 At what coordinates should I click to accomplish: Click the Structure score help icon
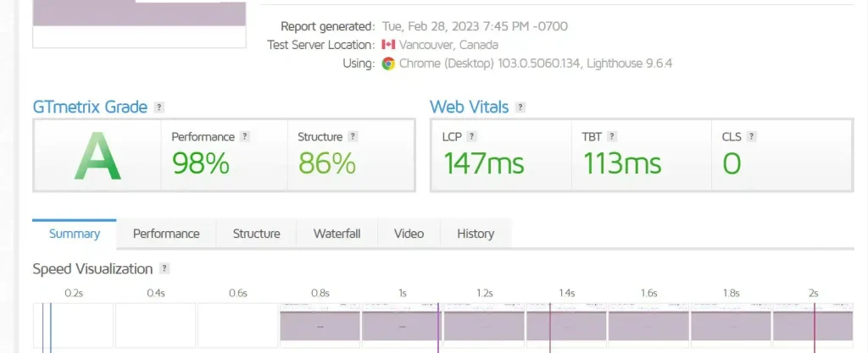(x=353, y=136)
